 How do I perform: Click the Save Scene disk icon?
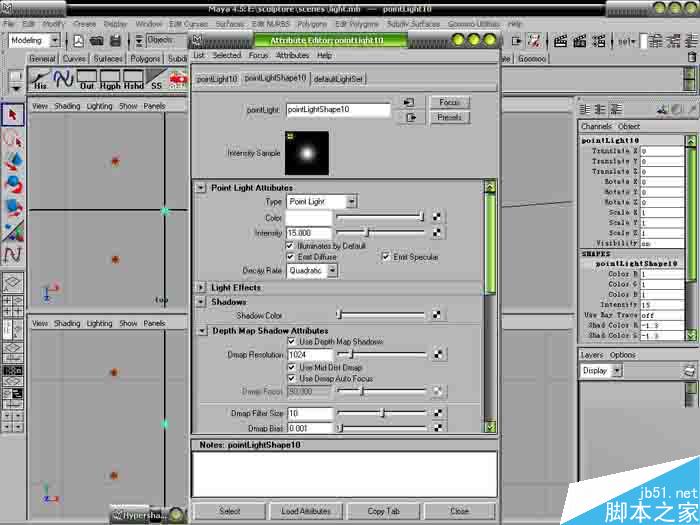pos(116,41)
